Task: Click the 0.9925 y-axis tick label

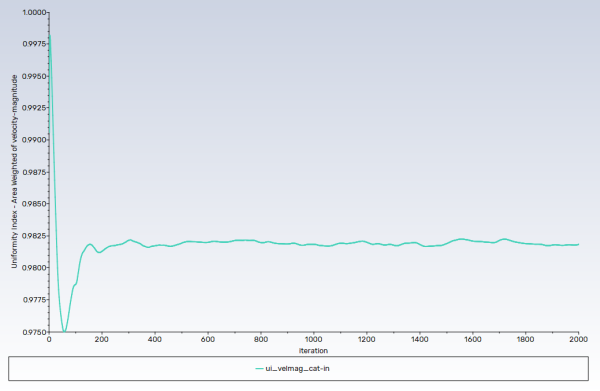Action: (34, 108)
